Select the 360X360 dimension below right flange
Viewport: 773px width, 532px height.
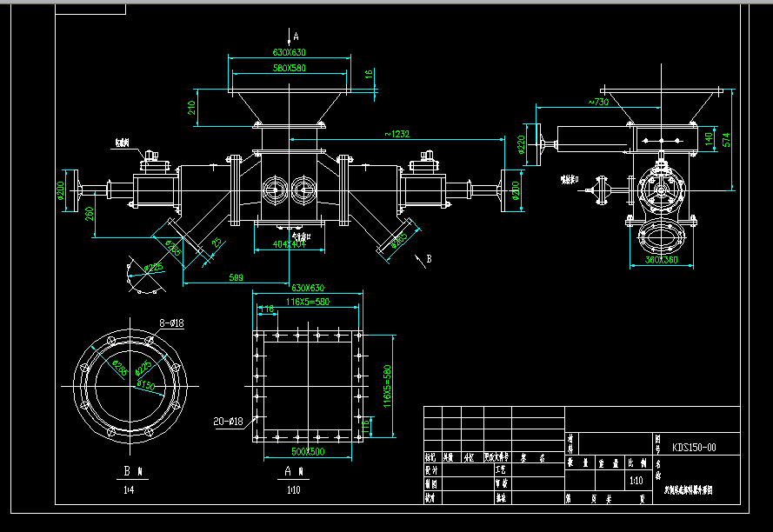[x=663, y=258]
